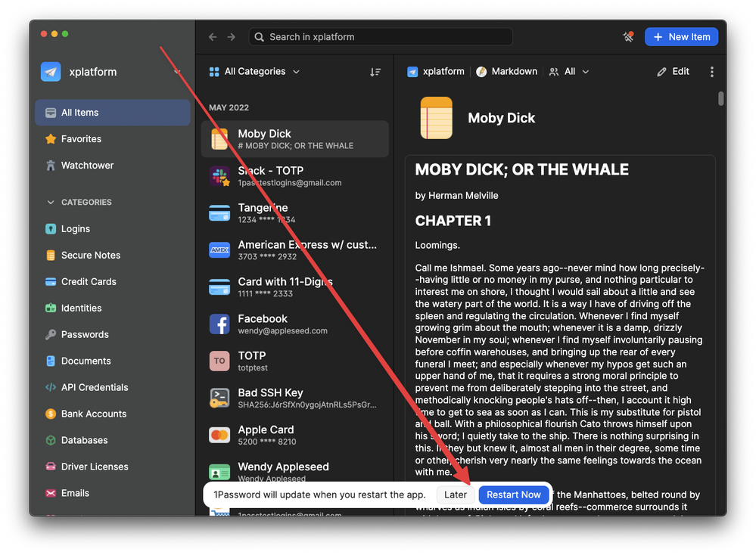Click the Restart Now button

(513, 495)
